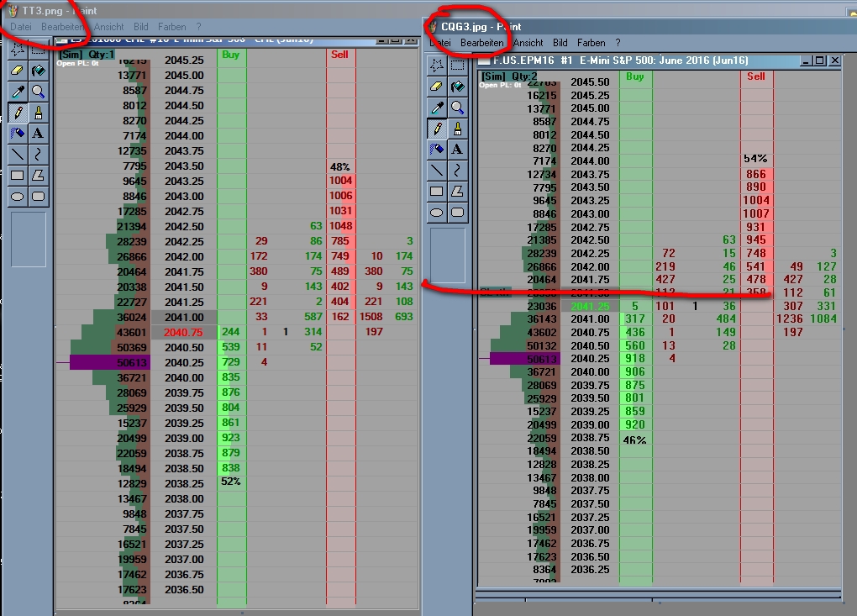The height and width of the screenshot is (616, 857).
Task: Choose the Fill bucket tool in TT3.png Paint
Action: (39, 71)
